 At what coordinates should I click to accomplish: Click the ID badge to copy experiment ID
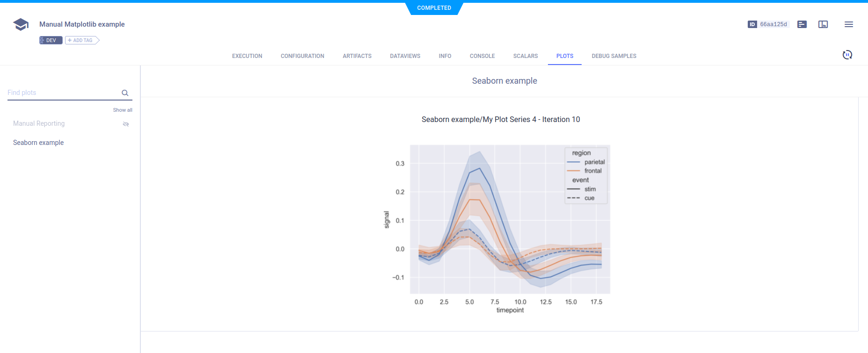(x=768, y=24)
